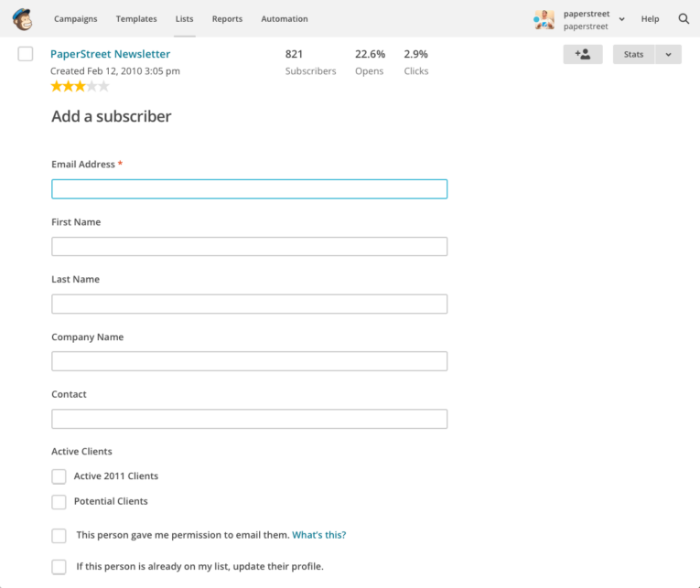
Task: Go to the Lists tab
Action: click(x=184, y=18)
